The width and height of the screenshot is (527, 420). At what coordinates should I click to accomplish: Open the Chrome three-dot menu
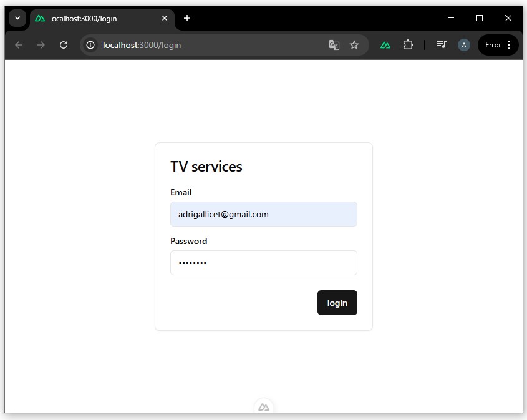tap(510, 45)
